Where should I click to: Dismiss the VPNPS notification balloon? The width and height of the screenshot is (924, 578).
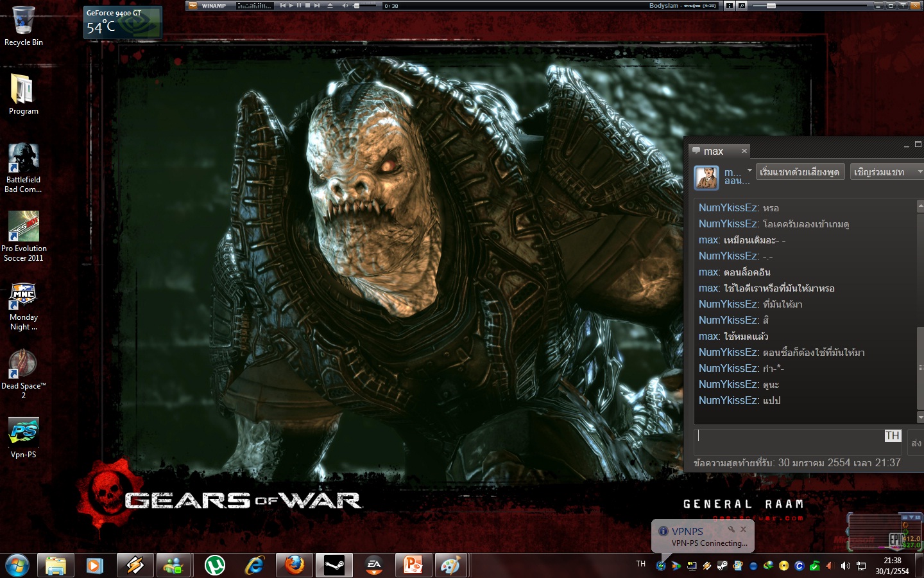[743, 529]
